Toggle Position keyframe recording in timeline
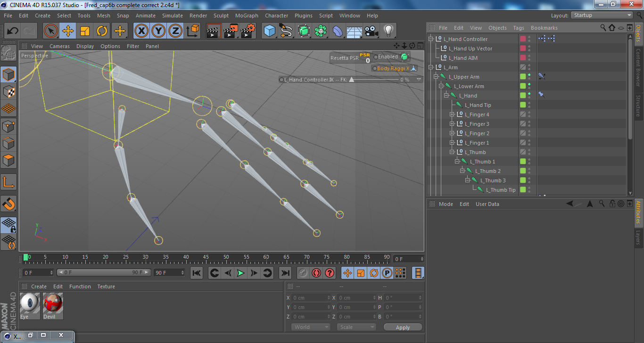This screenshot has width=644, height=343. click(347, 272)
